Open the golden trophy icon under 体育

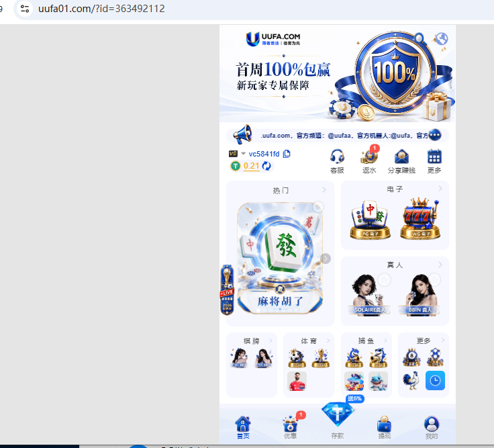click(321, 358)
